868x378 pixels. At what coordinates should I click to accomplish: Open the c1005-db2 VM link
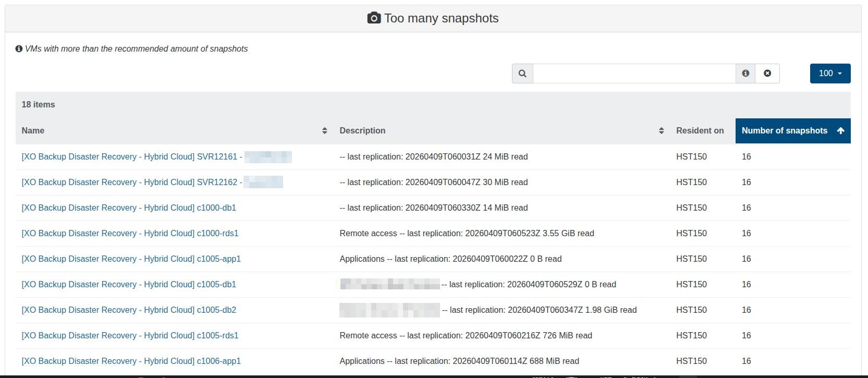pos(129,310)
